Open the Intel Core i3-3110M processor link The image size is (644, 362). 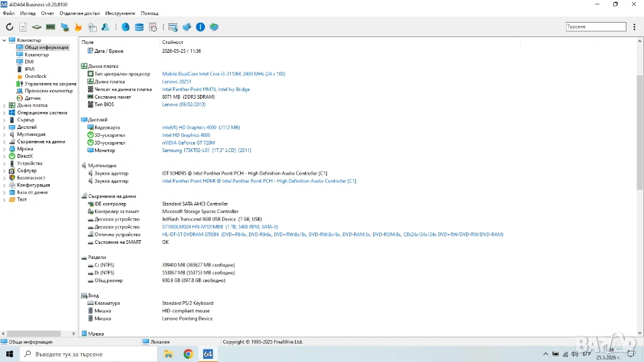[223, 74]
